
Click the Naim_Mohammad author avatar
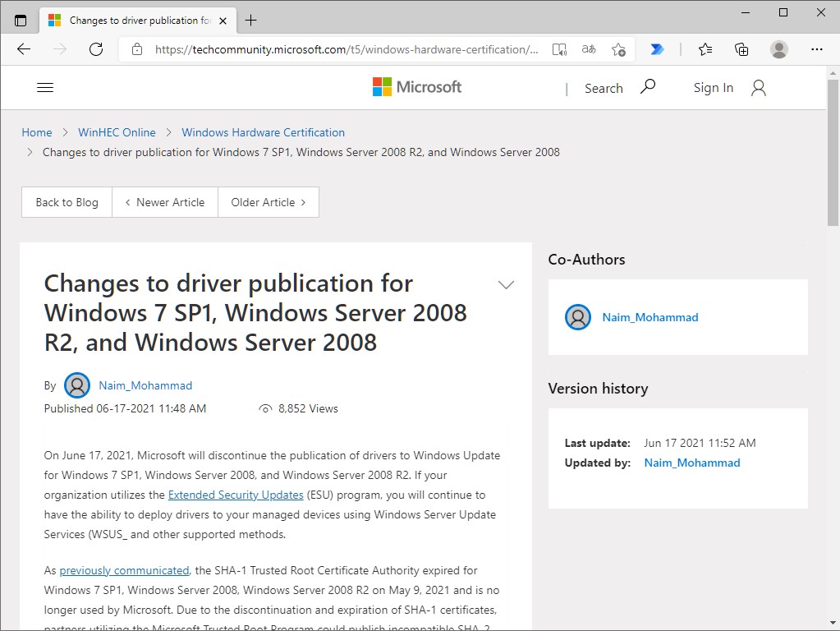coord(77,385)
